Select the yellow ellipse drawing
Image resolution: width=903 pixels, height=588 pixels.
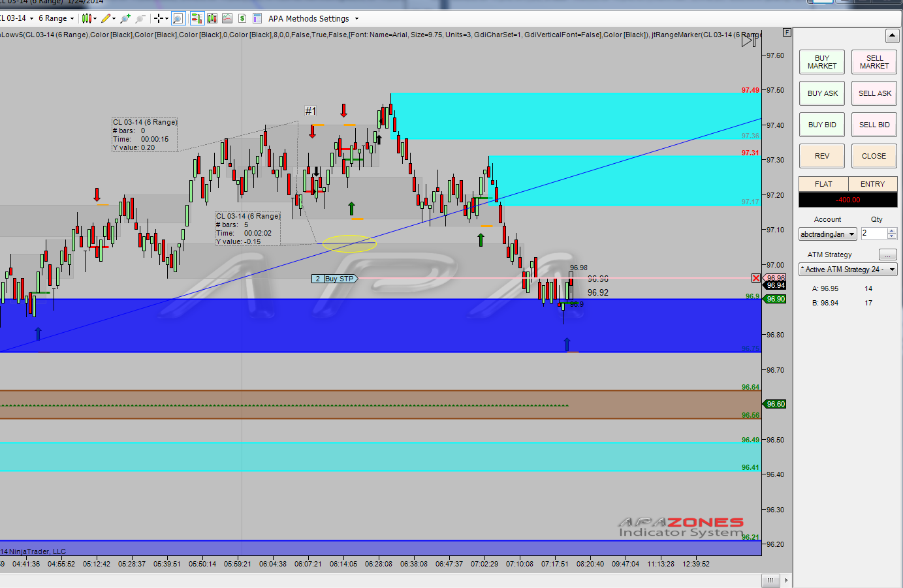click(x=349, y=244)
